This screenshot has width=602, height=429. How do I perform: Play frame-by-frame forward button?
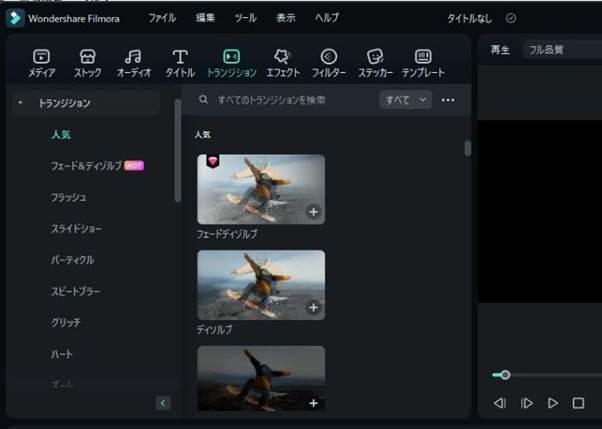click(526, 403)
